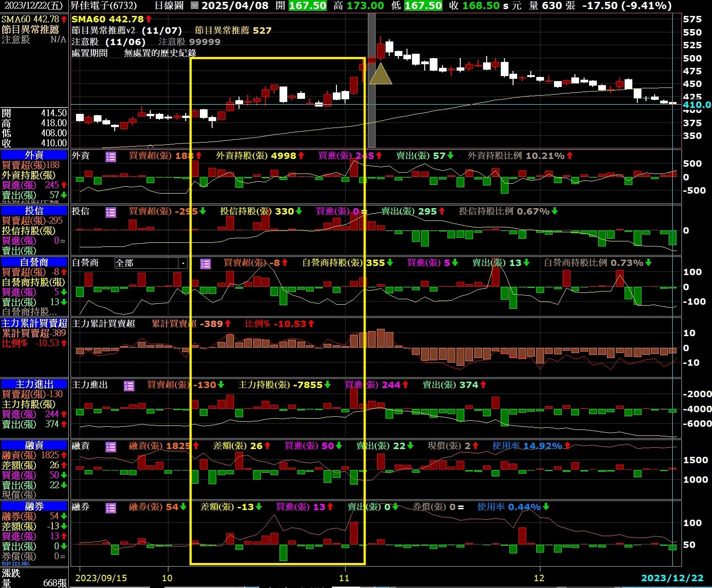Expand the dropdown arrow beside 日線圖

[194, 6]
